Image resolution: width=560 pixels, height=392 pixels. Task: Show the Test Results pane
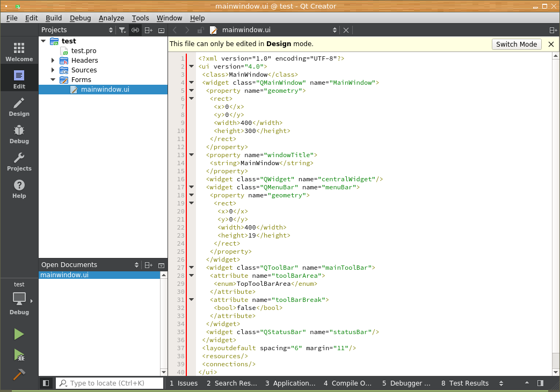tap(465, 383)
